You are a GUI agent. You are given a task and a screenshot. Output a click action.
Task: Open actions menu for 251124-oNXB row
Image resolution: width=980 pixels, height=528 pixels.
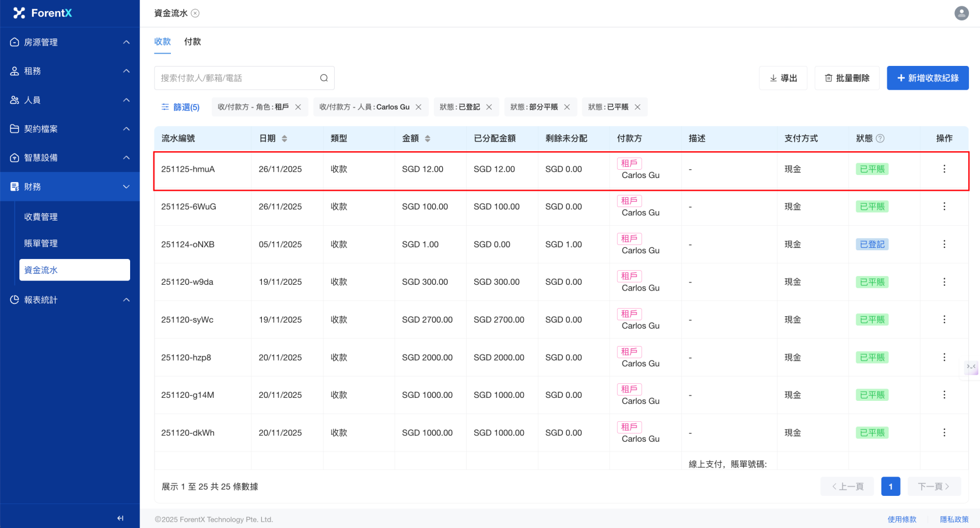point(944,244)
